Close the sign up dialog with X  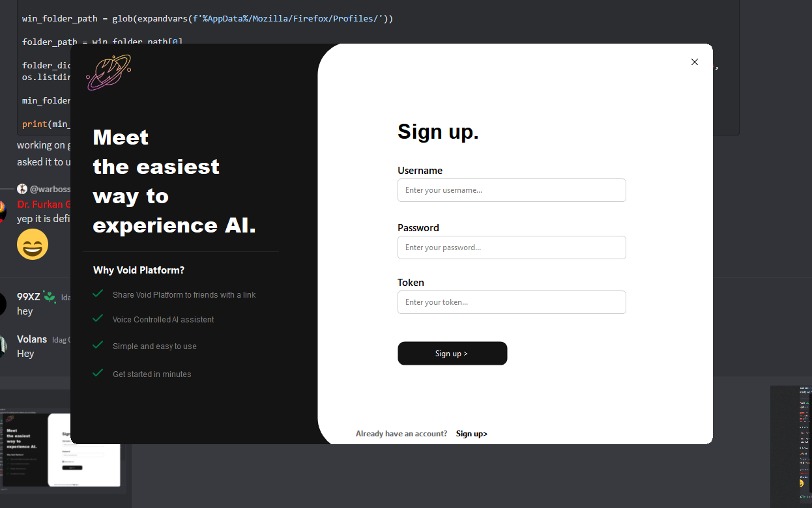click(x=694, y=62)
